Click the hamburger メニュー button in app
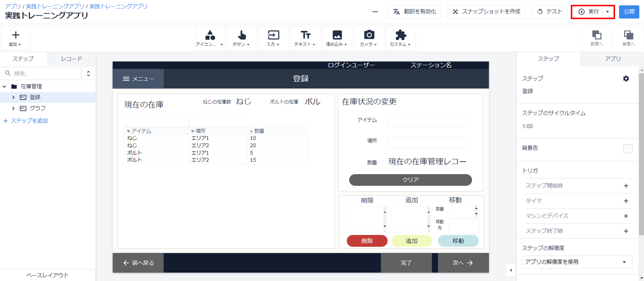This screenshot has width=644, height=281. pyautogui.click(x=138, y=79)
